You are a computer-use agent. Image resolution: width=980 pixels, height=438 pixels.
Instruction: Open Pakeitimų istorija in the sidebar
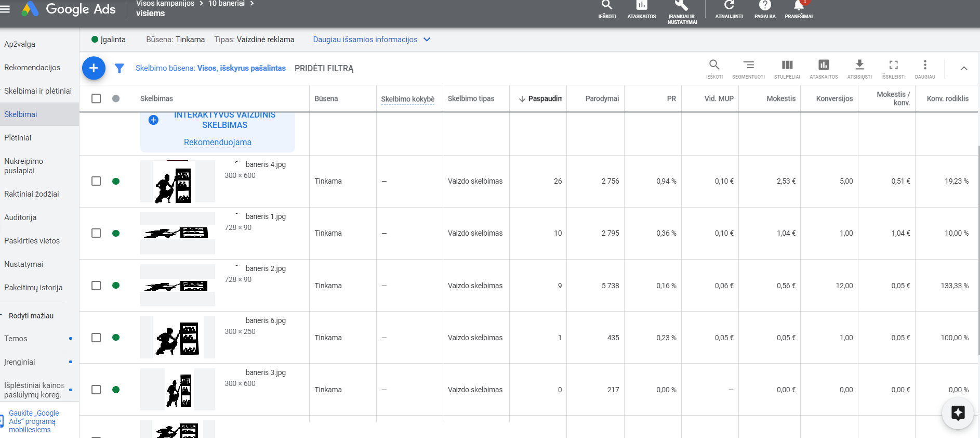click(33, 288)
